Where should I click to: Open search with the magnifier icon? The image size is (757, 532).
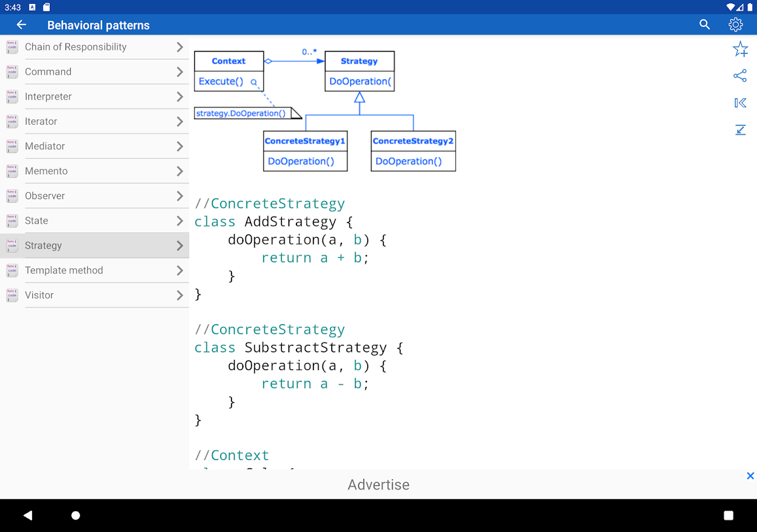(x=705, y=25)
